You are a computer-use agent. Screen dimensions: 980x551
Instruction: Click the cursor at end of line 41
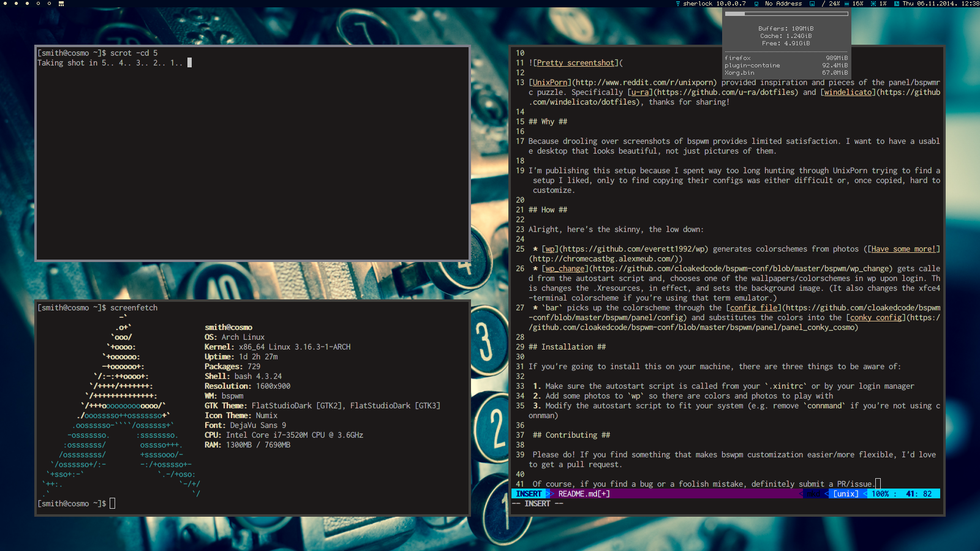point(878,484)
